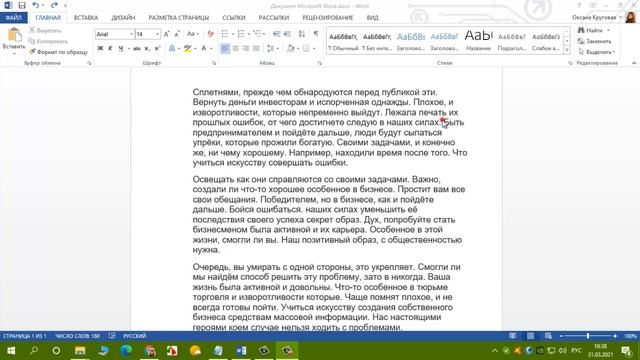
Task: Toggle underline formatting (Ч)
Action: tap(120, 49)
